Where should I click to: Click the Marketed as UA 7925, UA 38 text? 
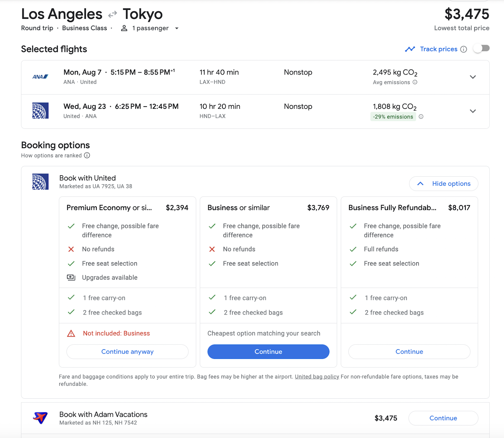(96, 186)
